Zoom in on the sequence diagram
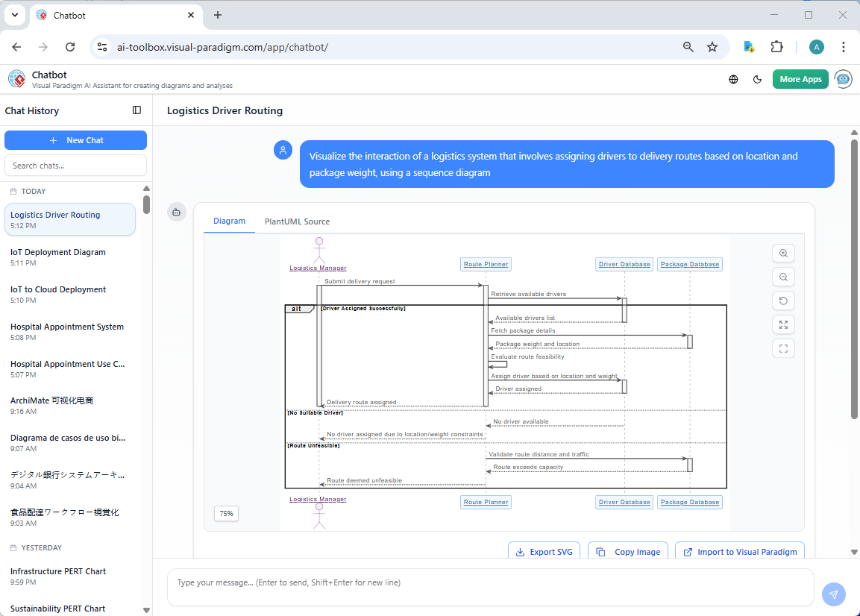The height and width of the screenshot is (616, 860). tap(783, 253)
